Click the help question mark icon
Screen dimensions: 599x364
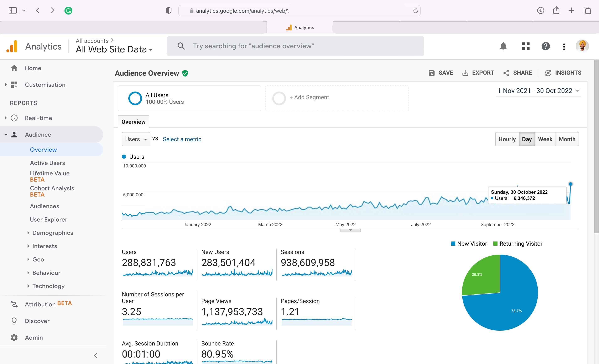pos(546,46)
